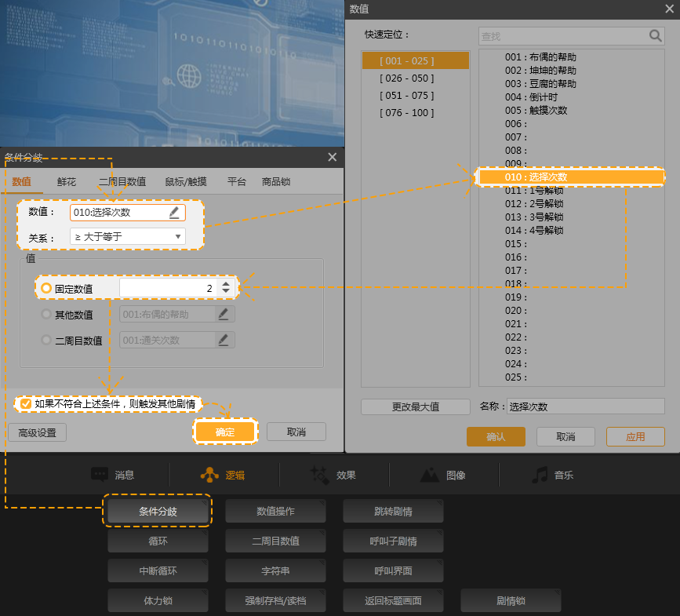Select the 二周目数值 radio button
This screenshot has width=680, height=616.
tap(46, 341)
